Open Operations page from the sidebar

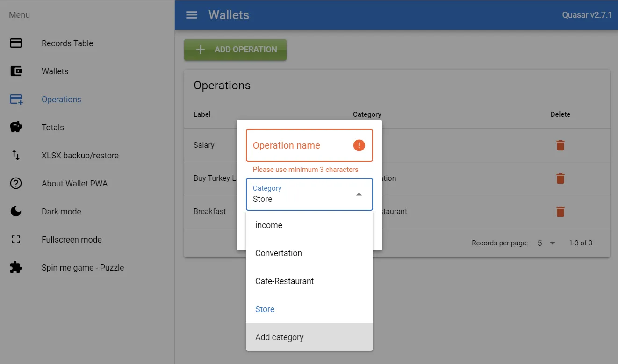click(x=61, y=100)
